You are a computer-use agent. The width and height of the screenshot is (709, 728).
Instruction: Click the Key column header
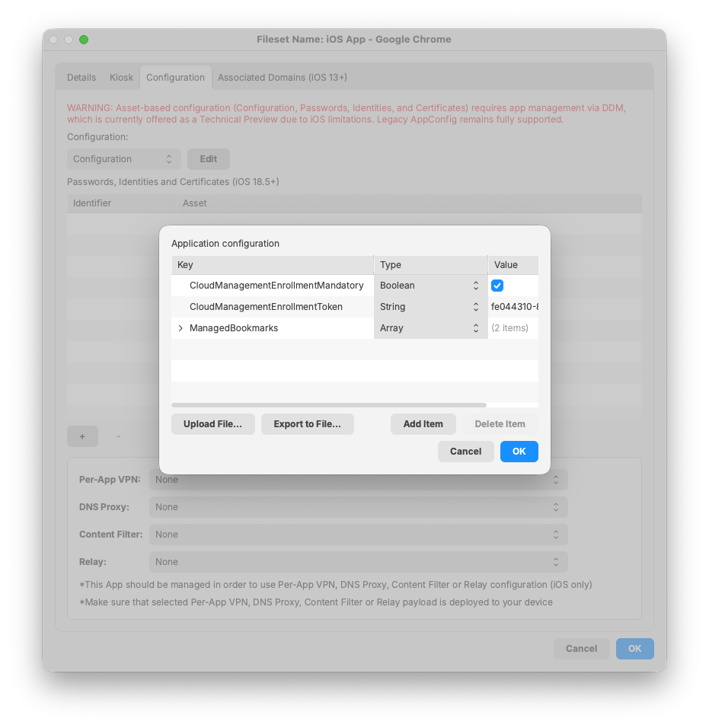pyautogui.click(x=273, y=265)
